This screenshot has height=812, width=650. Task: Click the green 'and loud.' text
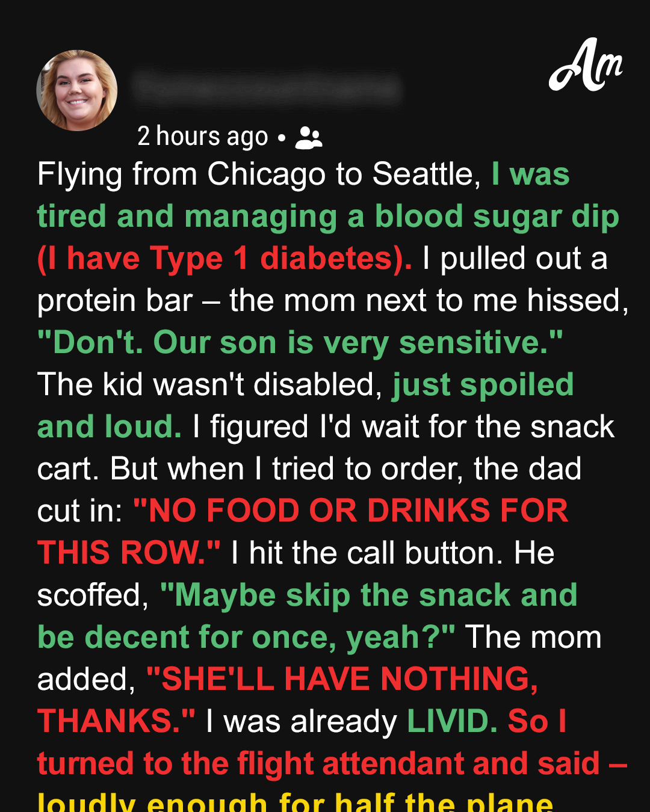pyautogui.click(x=110, y=426)
